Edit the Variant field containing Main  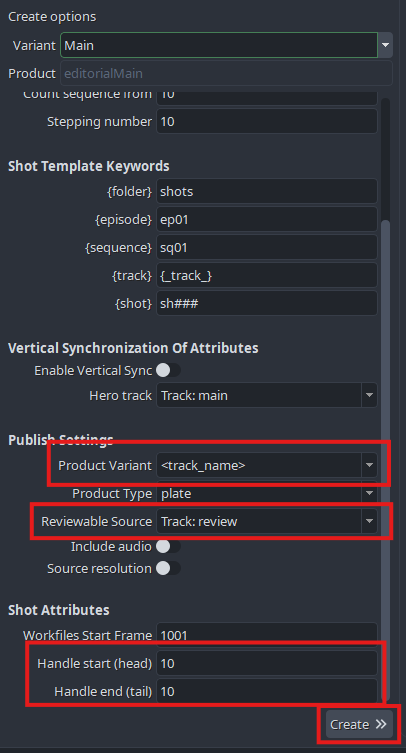click(x=219, y=45)
